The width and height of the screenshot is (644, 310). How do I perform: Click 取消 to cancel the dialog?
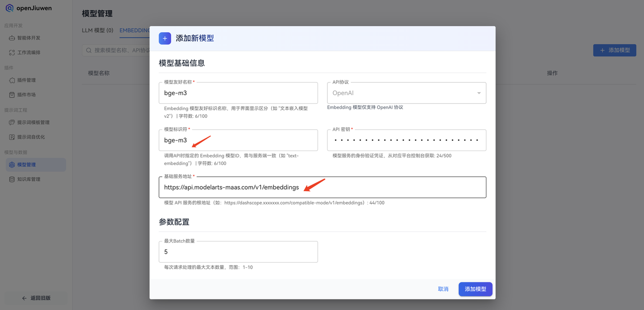(x=443, y=289)
